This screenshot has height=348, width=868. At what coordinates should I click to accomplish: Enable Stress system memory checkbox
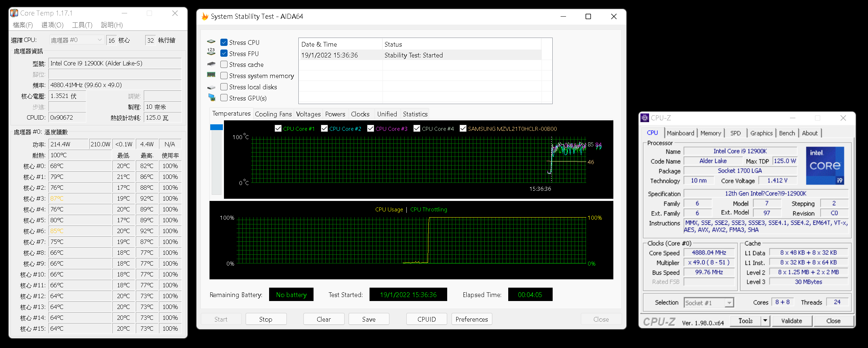(x=224, y=76)
